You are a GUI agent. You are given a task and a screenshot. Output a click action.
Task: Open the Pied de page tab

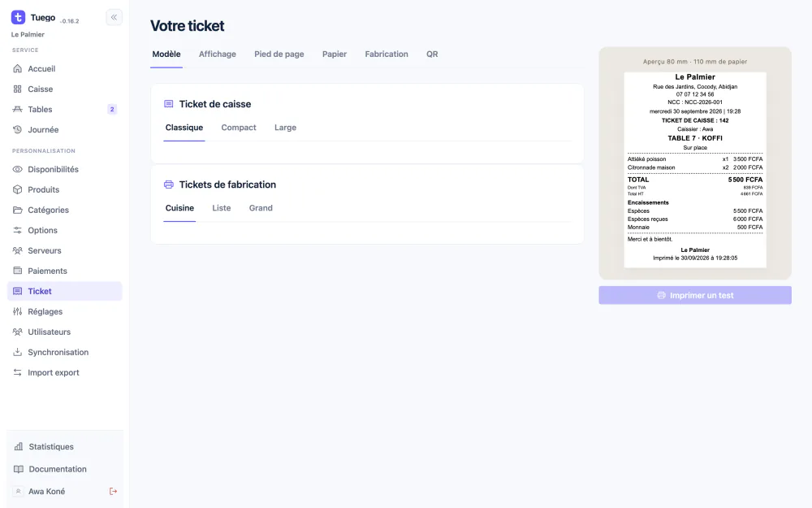click(x=279, y=54)
